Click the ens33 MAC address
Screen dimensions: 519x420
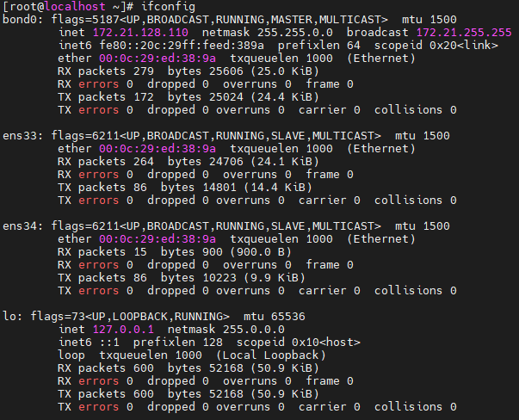pos(158,149)
